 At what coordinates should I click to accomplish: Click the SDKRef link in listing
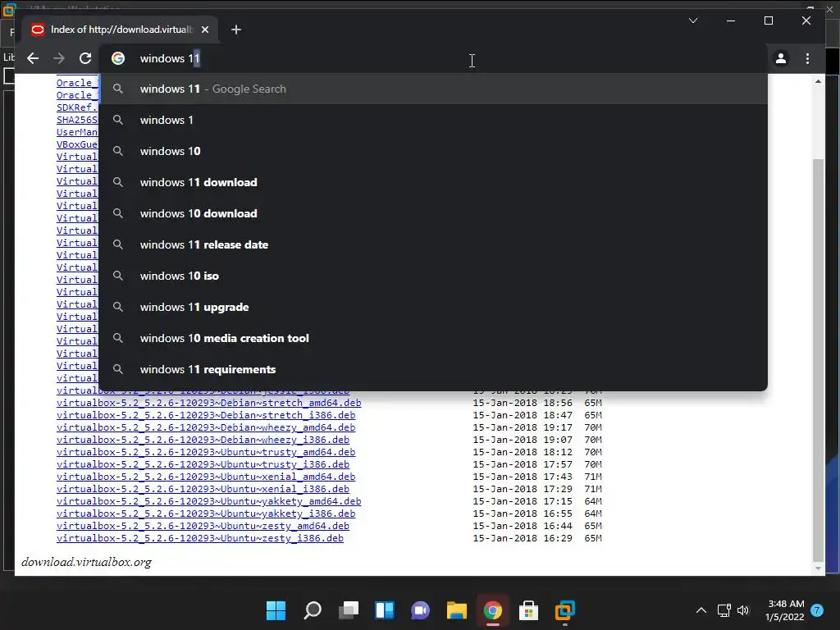pos(77,107)
